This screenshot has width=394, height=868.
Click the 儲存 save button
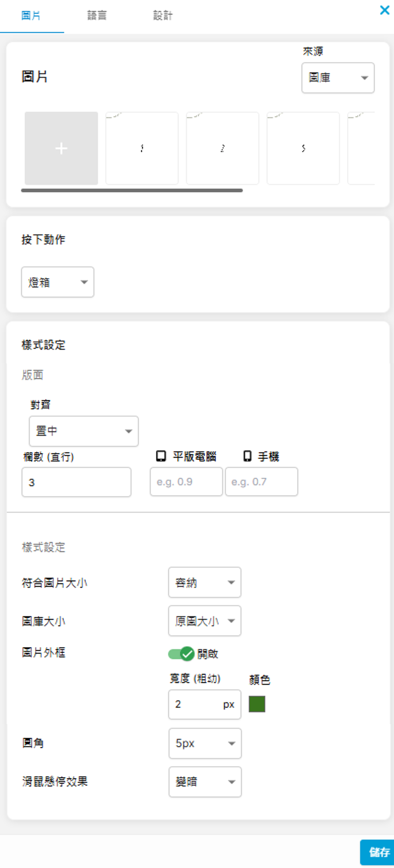[x=378, y=852]
